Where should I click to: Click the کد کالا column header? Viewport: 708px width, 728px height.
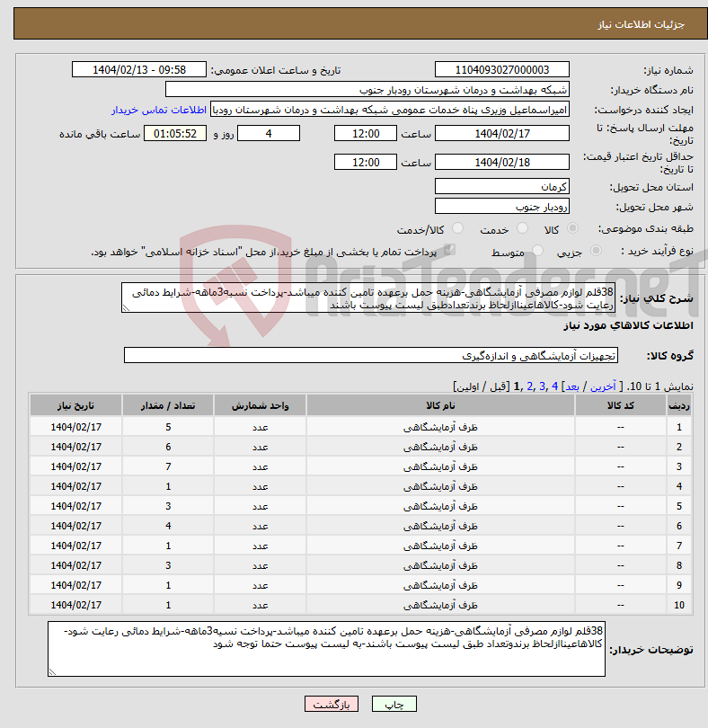621,405
